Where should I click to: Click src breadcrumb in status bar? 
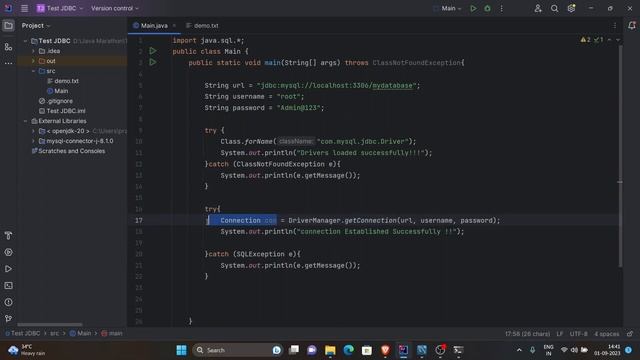click(x=54, y=333)
